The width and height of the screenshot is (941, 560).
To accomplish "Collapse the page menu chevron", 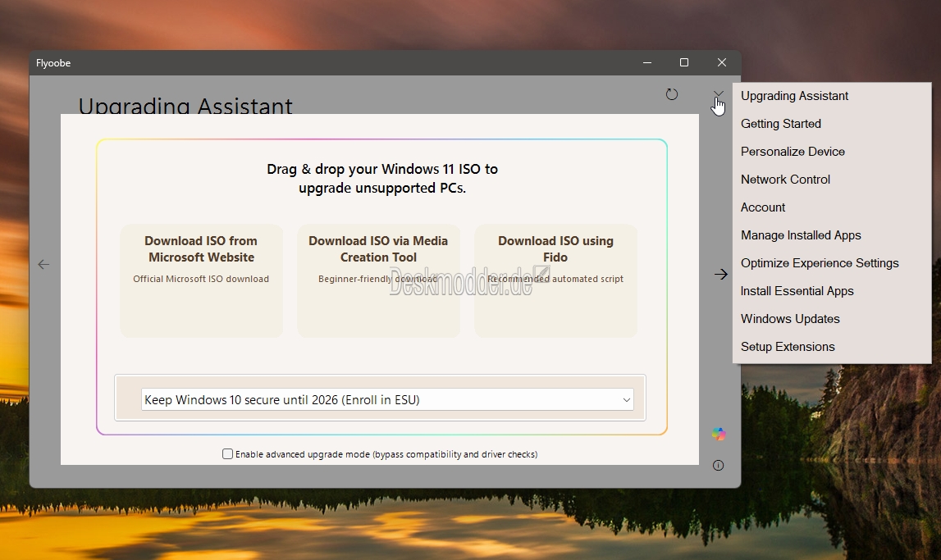I will click(719, 94).
